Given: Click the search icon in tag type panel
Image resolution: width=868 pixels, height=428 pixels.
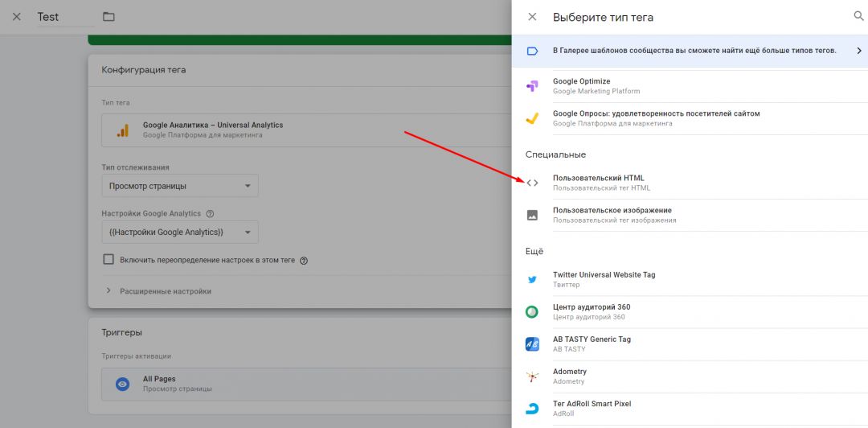Looking at the screenshot, I should click(858, 17).
